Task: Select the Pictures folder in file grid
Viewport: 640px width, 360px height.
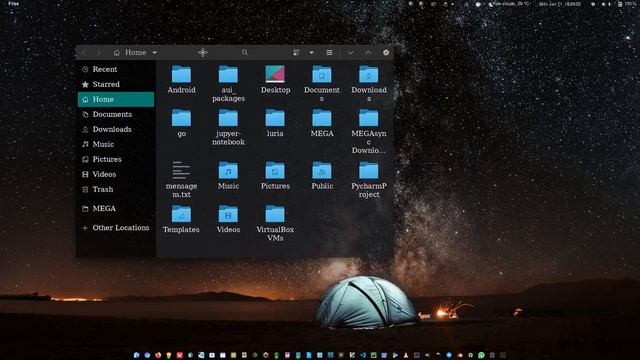Action: pos(275,171)
